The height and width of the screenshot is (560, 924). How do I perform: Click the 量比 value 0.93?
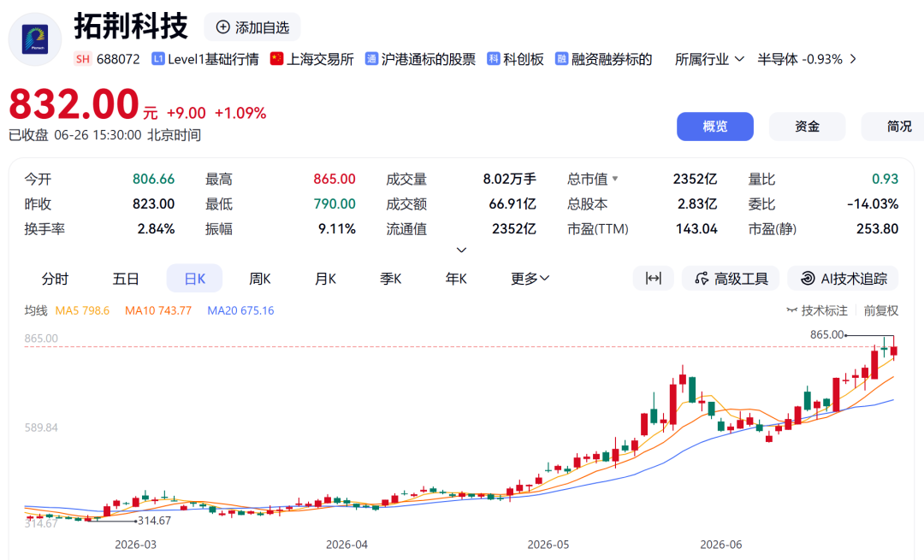[x=885, y=179]
